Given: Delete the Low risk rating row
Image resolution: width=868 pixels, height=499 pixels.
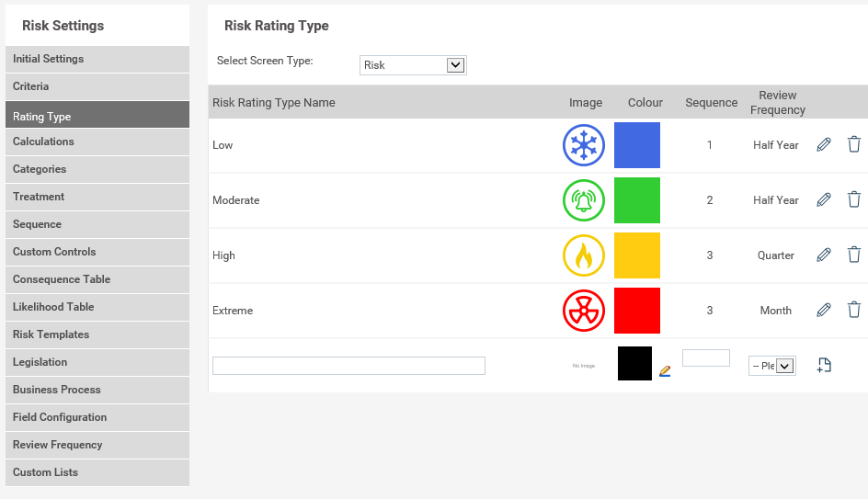Looking at the screenshot, I should point(854,144).
